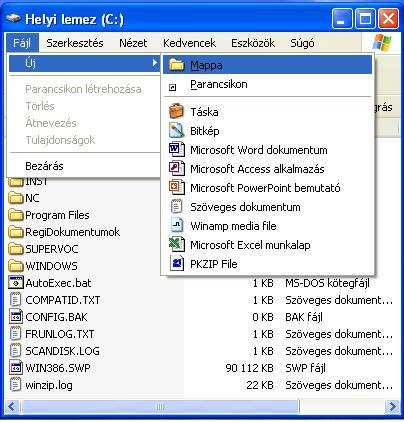Select Winamp media file entry
Viewport: 404px width, 422px height.
(x=268, y=226)
